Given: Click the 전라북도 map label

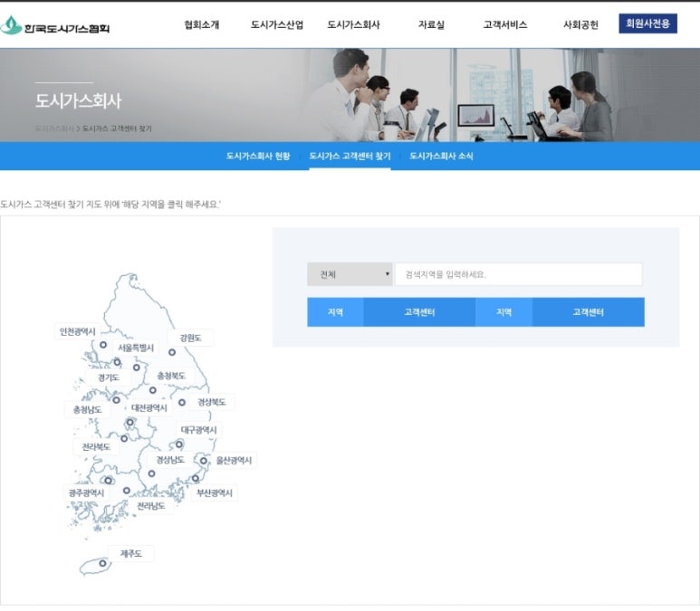Looking at the screenshot, I should 96,447.
